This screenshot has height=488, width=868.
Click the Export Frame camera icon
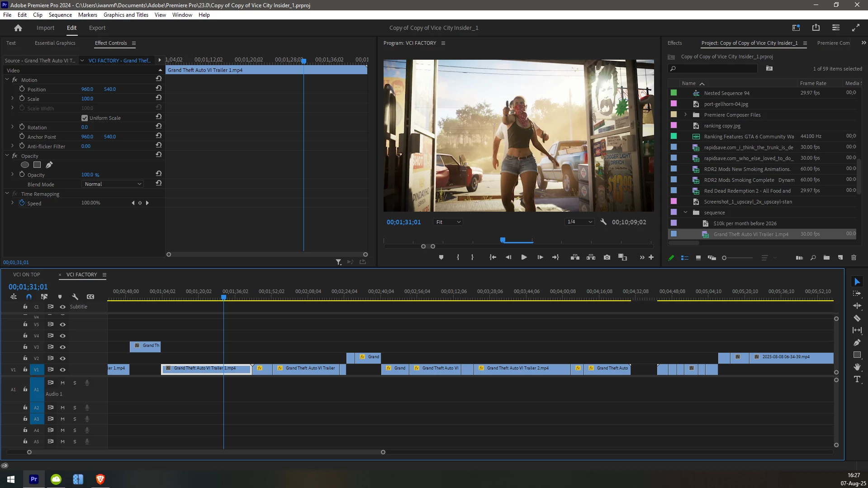[607, 257]
